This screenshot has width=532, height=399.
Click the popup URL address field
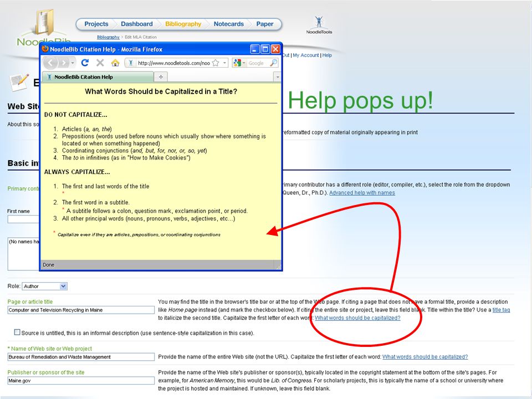point(173,63)
